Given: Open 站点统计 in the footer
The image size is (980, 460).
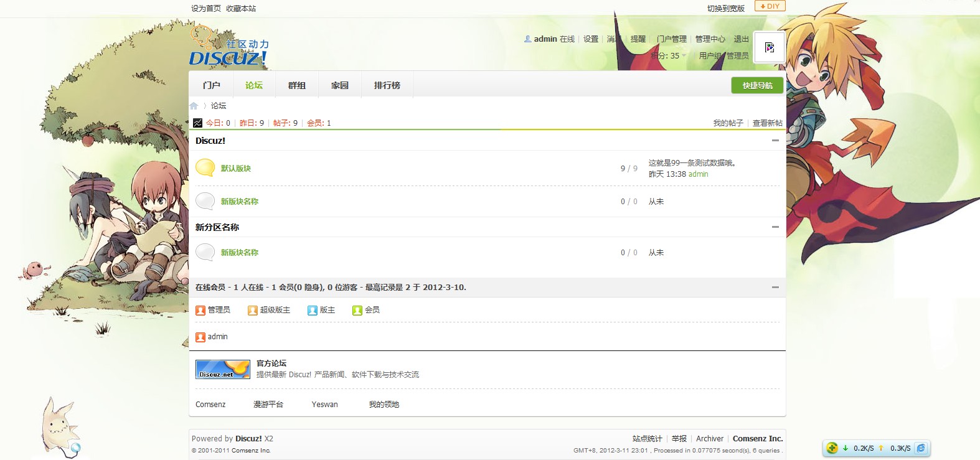Looking at the screenshot, I should (x=648, y=439).
